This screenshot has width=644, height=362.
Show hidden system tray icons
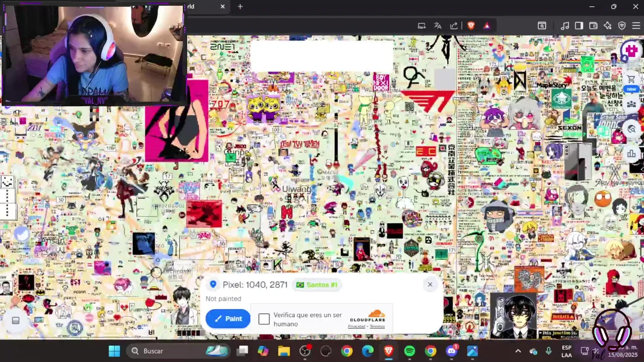[x=518, y=351]
